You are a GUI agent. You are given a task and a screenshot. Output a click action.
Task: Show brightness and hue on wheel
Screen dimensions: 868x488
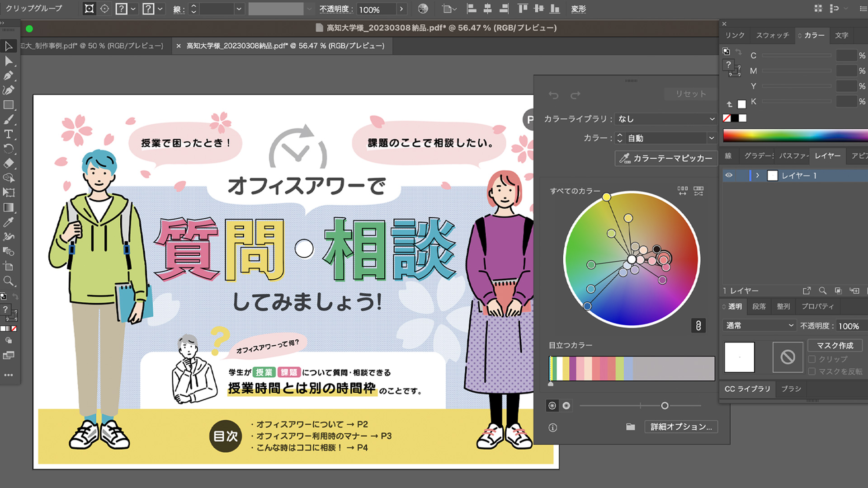[x=566, y=406]
